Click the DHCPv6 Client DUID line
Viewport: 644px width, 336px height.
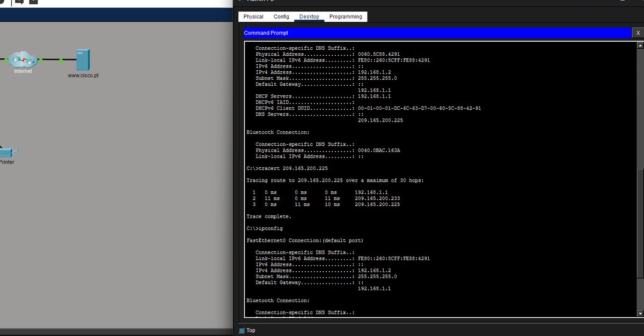(368, 108)
